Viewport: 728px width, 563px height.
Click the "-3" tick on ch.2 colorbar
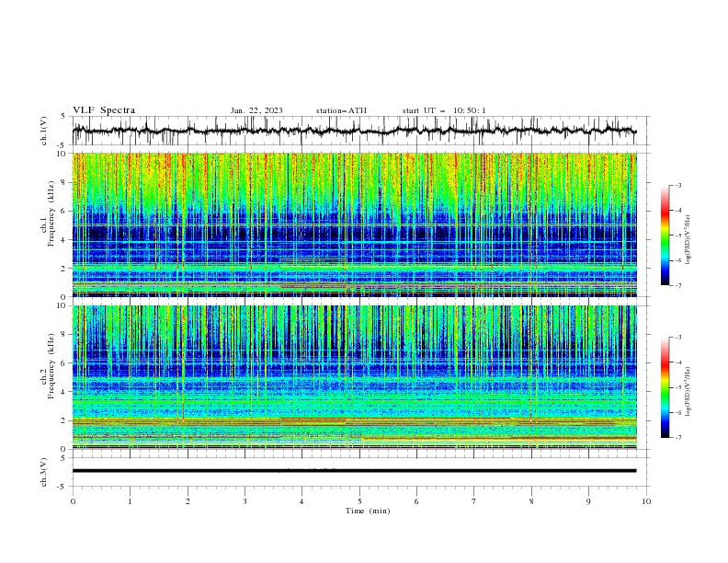click(x=678, y=338)
